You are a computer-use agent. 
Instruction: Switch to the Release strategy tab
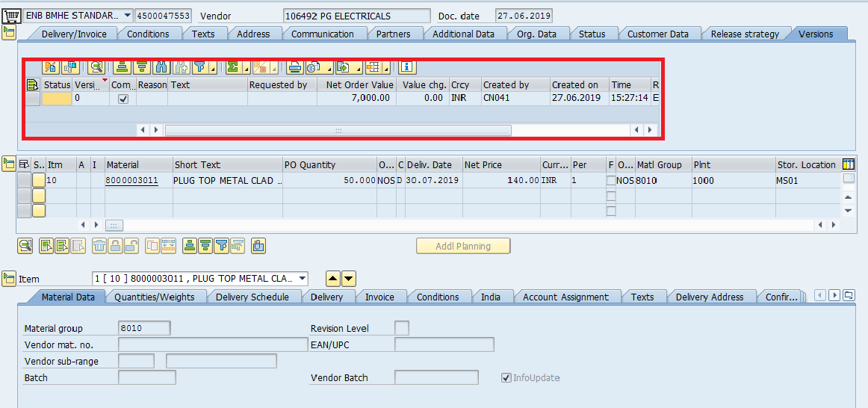pyautogui.click(x=744, y=34)
